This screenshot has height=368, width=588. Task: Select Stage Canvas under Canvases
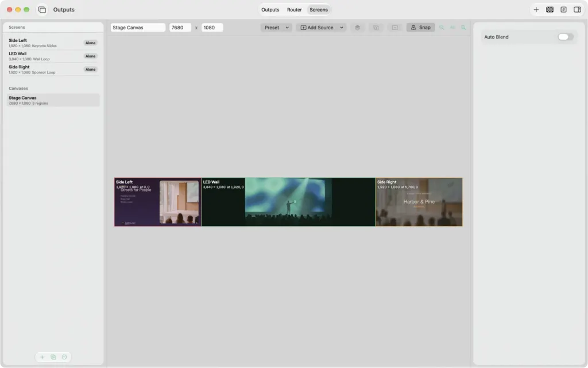coord(53,100)
